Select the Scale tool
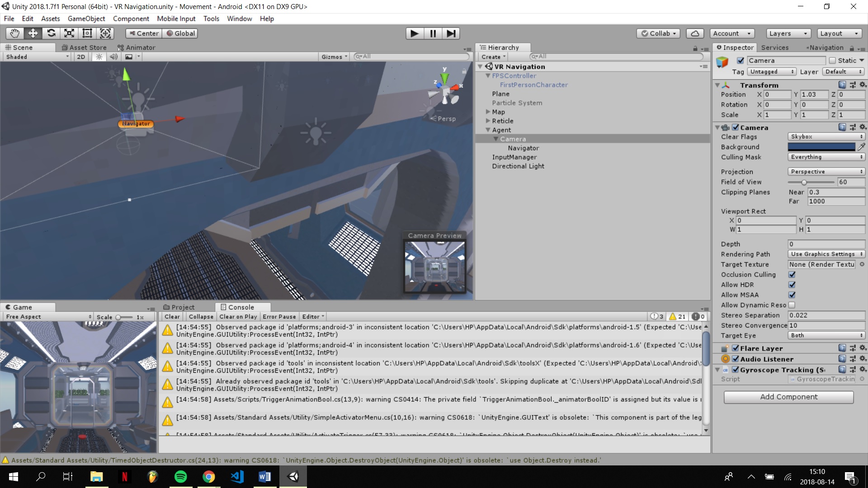This screenshot has height=488, width=868. point(69,33)
